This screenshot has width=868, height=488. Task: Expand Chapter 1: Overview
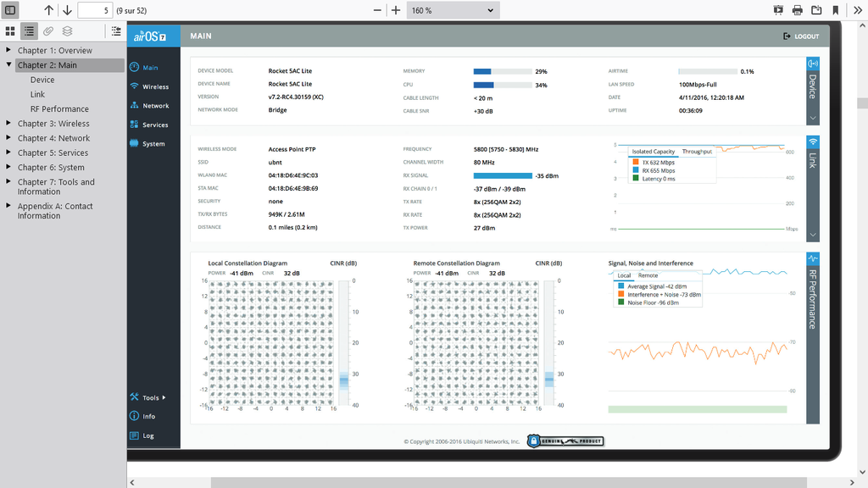click(x=8, y=50)
